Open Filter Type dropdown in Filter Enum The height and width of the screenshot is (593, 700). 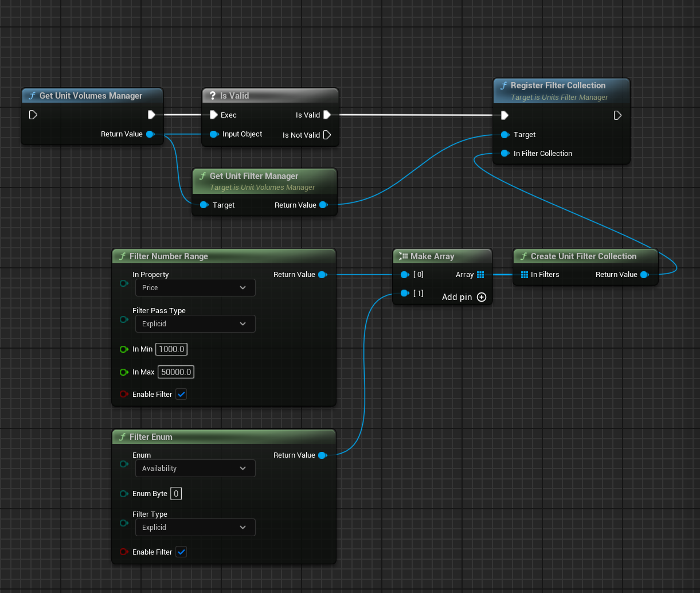195,528
